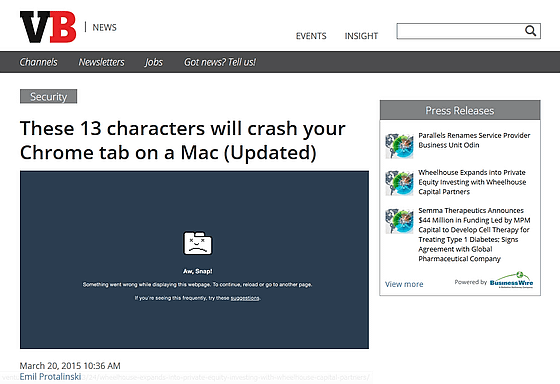The width and height of the screenshot is (560, 384).
Task: Open the EVENTS menu item
Action: pyautogui.click(x=311, y=36)
